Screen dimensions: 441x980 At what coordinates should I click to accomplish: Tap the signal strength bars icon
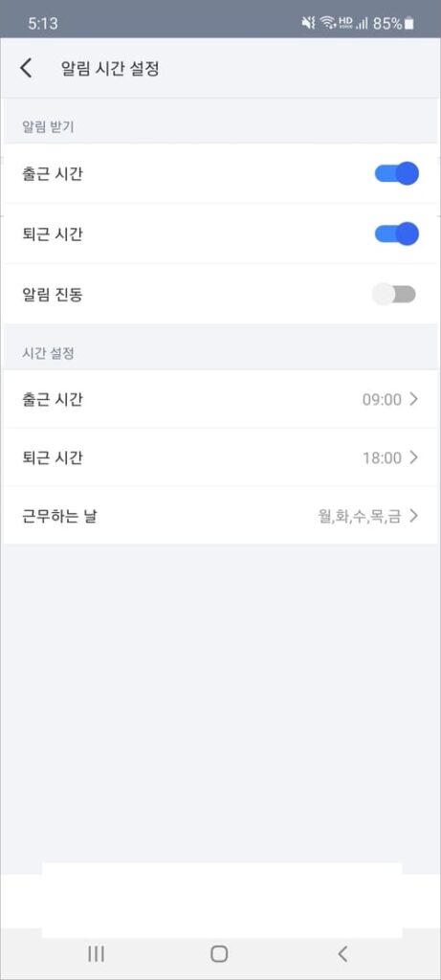point(362,24)
